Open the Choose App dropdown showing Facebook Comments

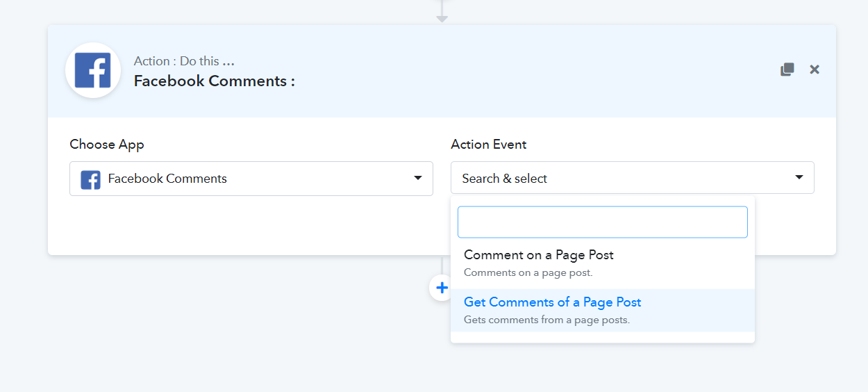pos(251,179)
